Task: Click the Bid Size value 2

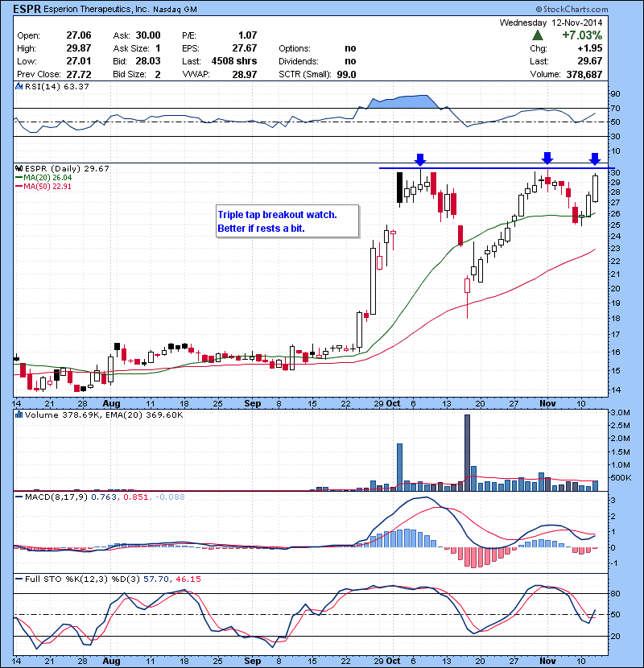Action: (158, 75)
